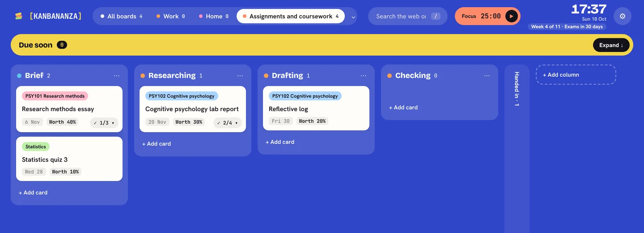Click PSY102 tag on Reflective log card

coord(305,96)
